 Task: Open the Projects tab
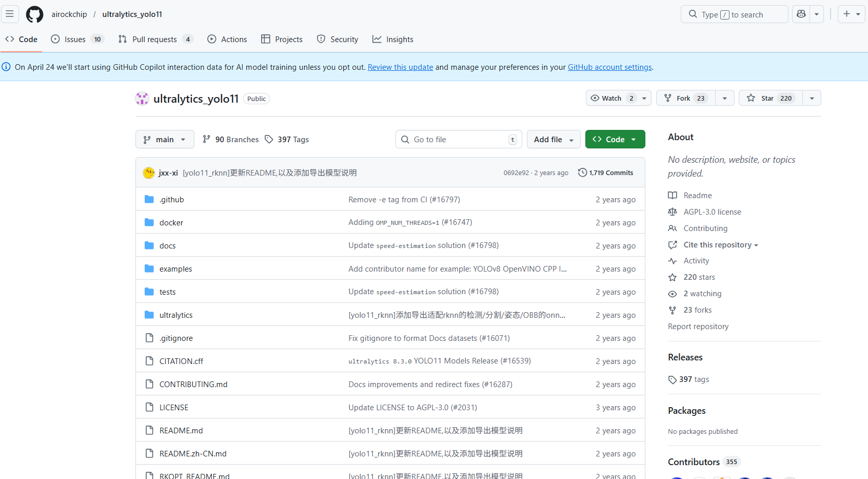tap(282, 40)
